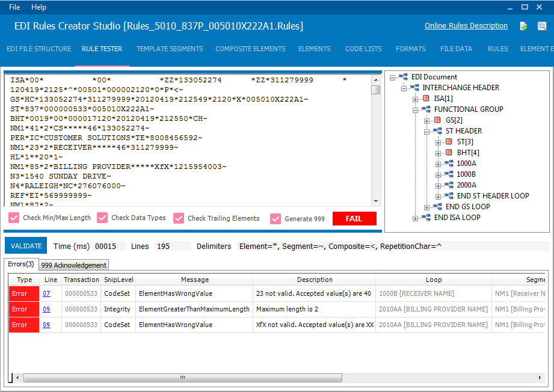Click the 1000A loop icon

pyautogui.click(x=449, y=164)
